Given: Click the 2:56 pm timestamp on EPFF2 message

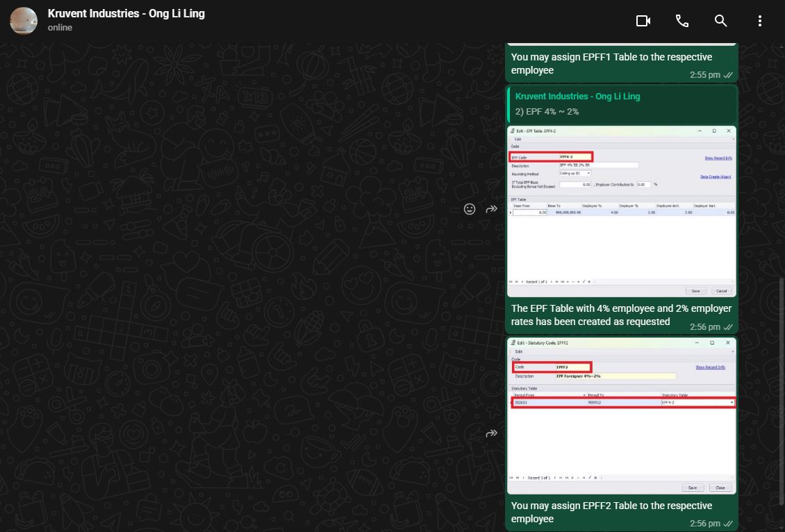Looking at the screenshot, I should (x=704, y=523).
